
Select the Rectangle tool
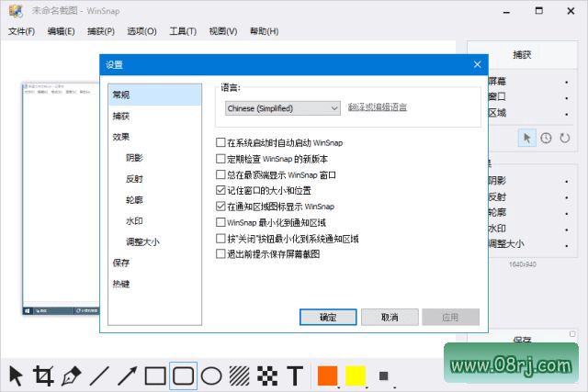click(155, 375)
